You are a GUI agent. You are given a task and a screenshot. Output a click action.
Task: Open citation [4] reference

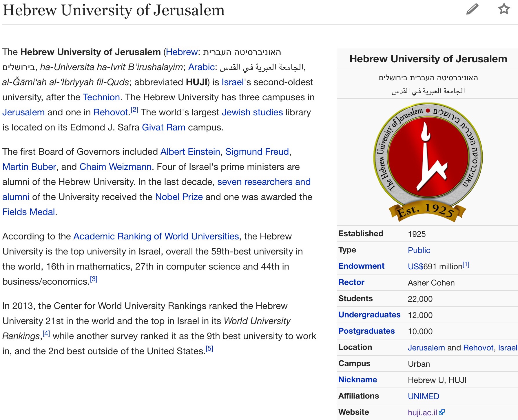[x=46, y=333]
